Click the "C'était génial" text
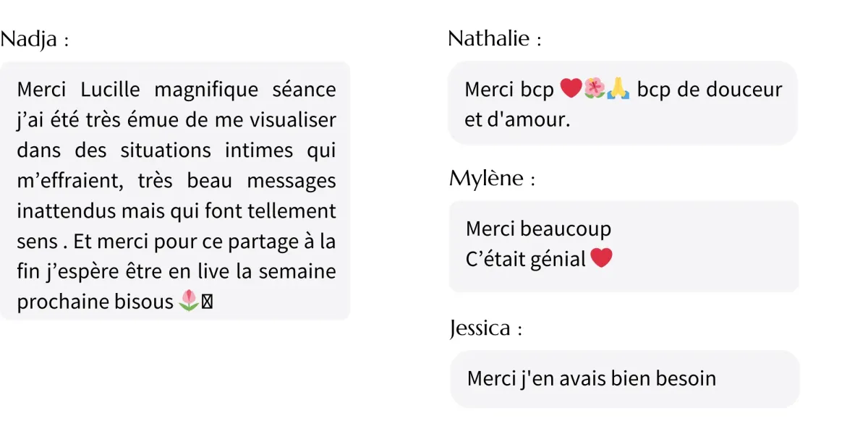 pos(526,259)
